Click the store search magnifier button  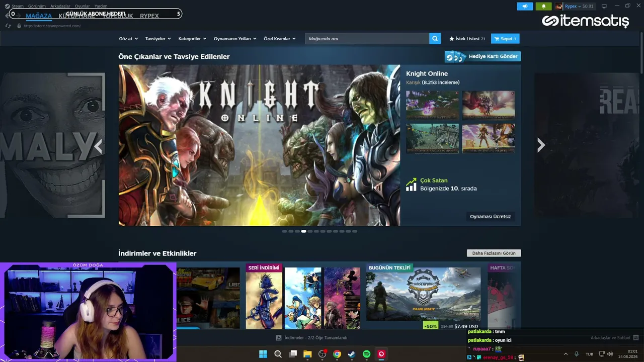point(435,39)
